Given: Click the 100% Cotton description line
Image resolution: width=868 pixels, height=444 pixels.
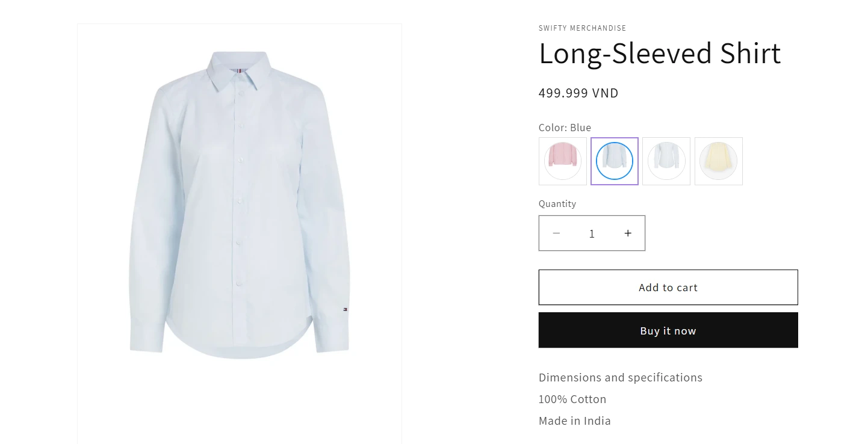Looking at the screenshot, I should 572,399.
